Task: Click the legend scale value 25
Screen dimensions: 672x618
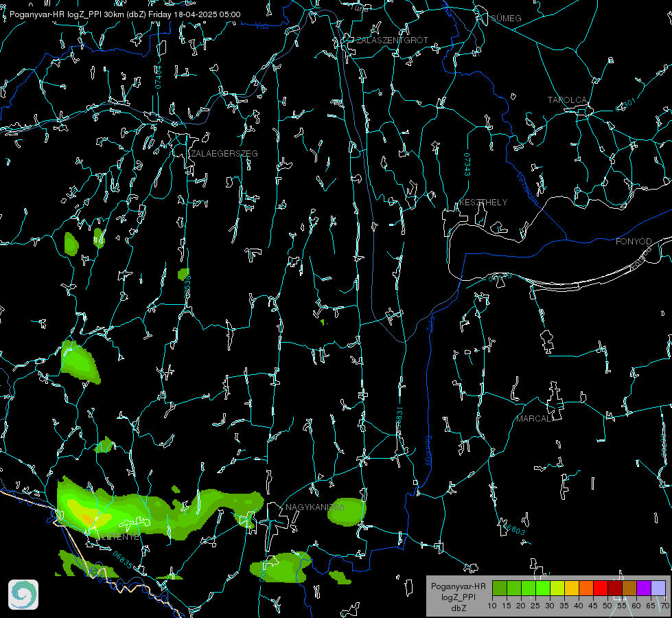Action: tap(535, 606)
